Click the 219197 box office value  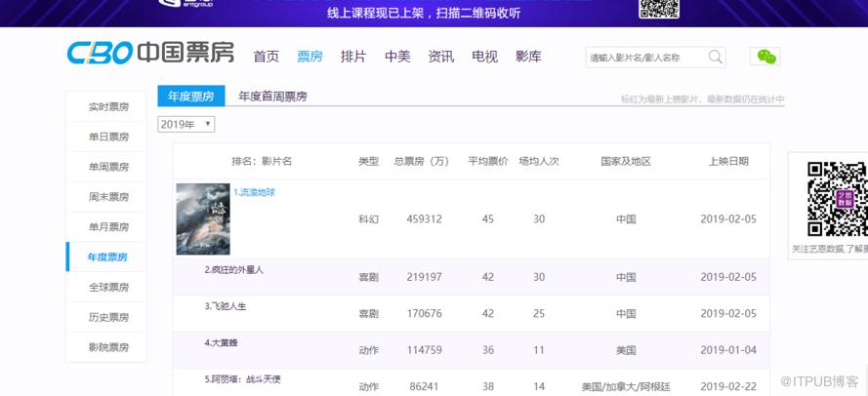point(424,277)
